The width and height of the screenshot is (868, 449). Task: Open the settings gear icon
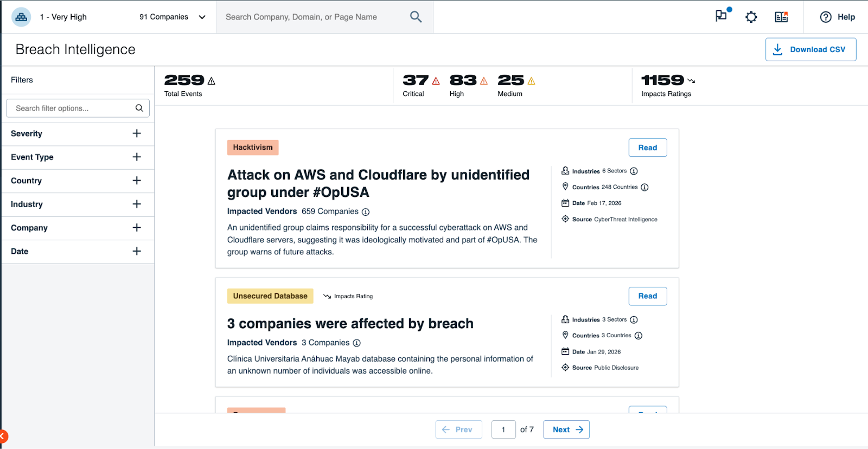751,17
